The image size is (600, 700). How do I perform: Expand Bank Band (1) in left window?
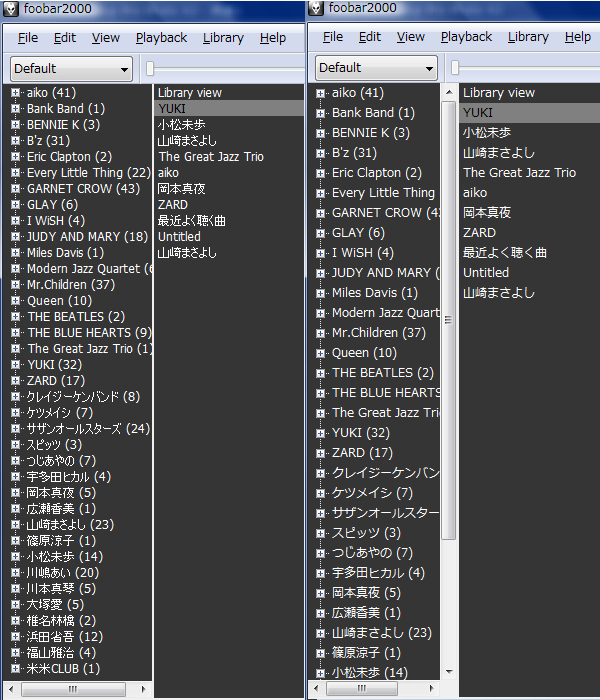pyautogui.click(x=16, y=109)
